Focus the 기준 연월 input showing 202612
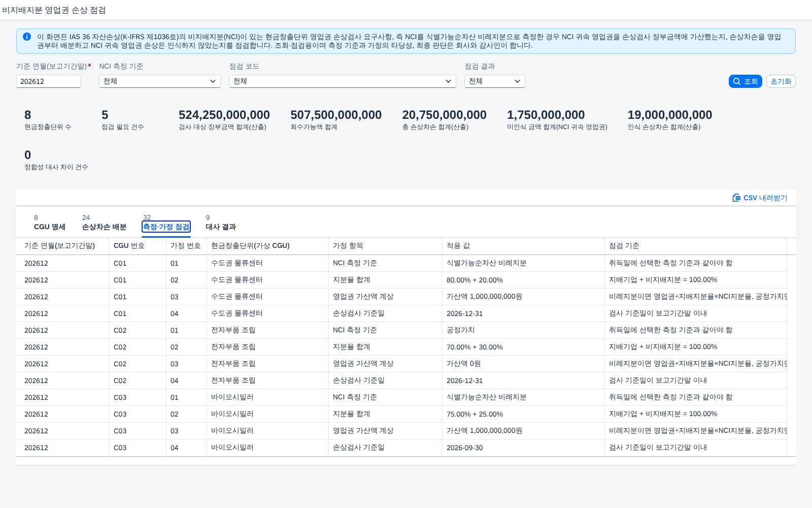 point(49,81)
